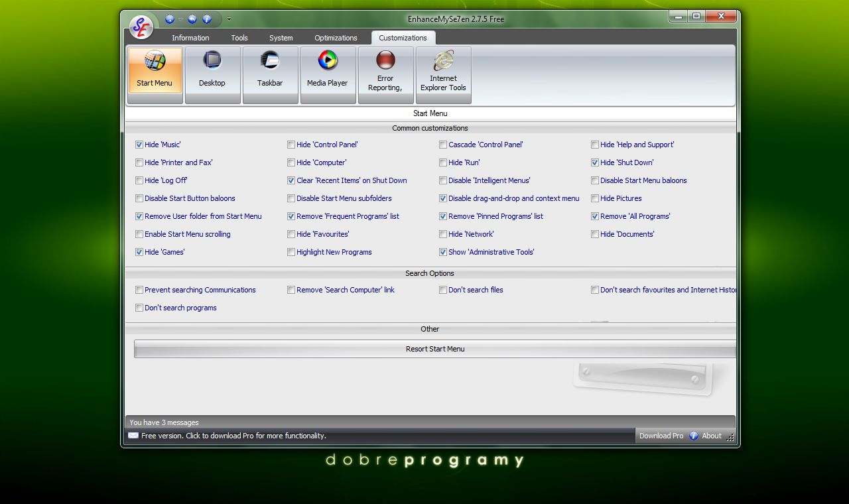Viewport: 849px width, 504px height.
Task: Toggle Remove 'Frequent Programs' list
Action: [291, 216]
